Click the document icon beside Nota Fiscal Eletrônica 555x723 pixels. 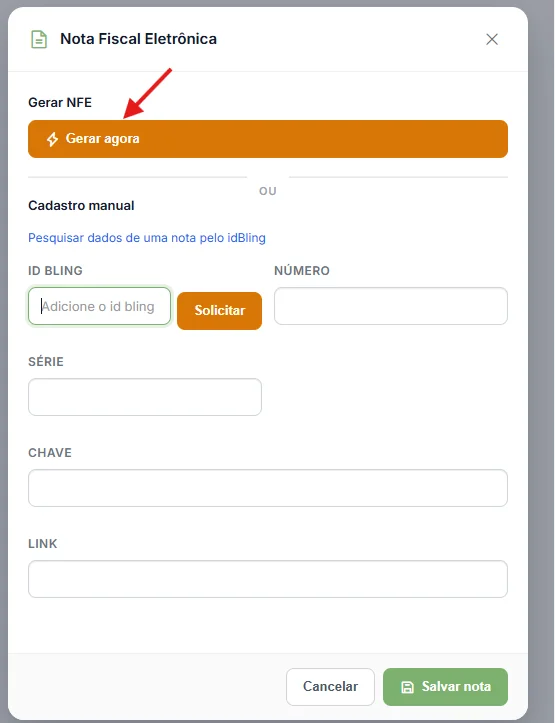[39, 39]
